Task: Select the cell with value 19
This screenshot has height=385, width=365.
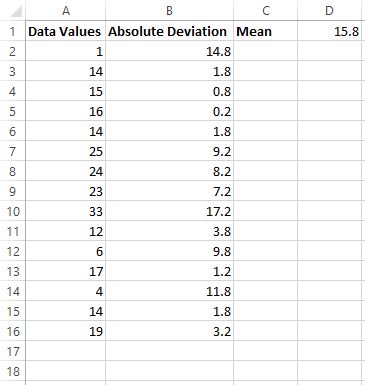Action: pos(66,331)
